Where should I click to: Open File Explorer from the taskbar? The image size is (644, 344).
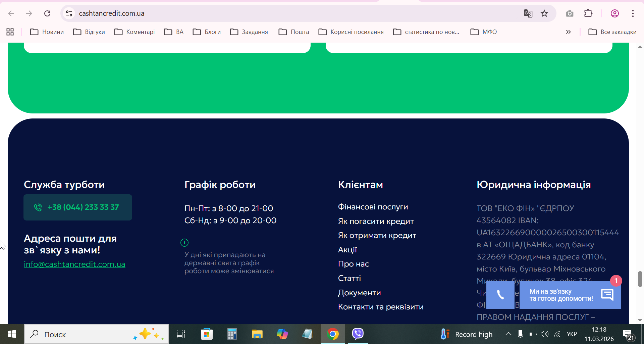(257, 334)
